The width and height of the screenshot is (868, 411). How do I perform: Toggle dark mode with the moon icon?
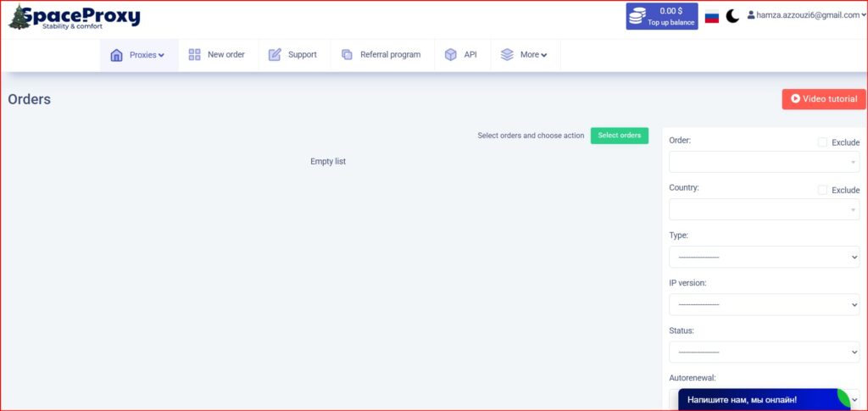[x=732, y=16]
